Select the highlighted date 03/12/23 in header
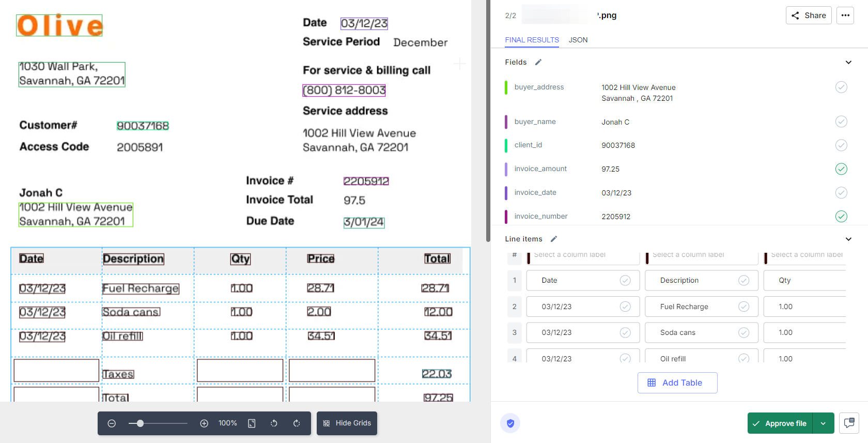 pos(364,23)
